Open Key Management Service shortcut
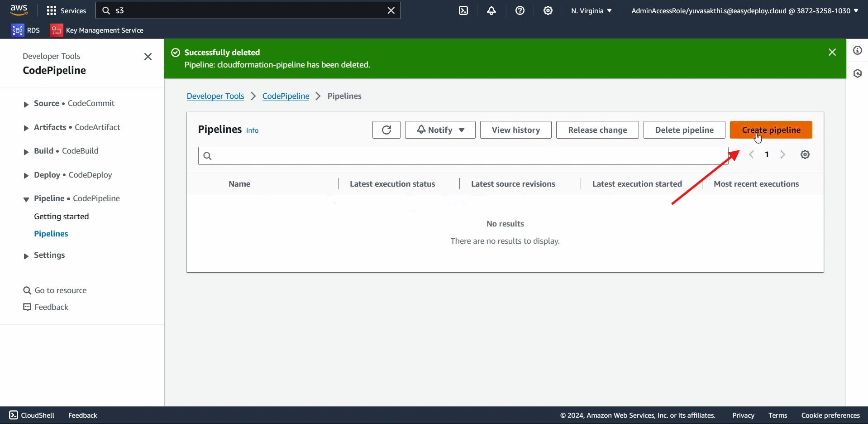The image size is (868, 424). tap(97, 30)
